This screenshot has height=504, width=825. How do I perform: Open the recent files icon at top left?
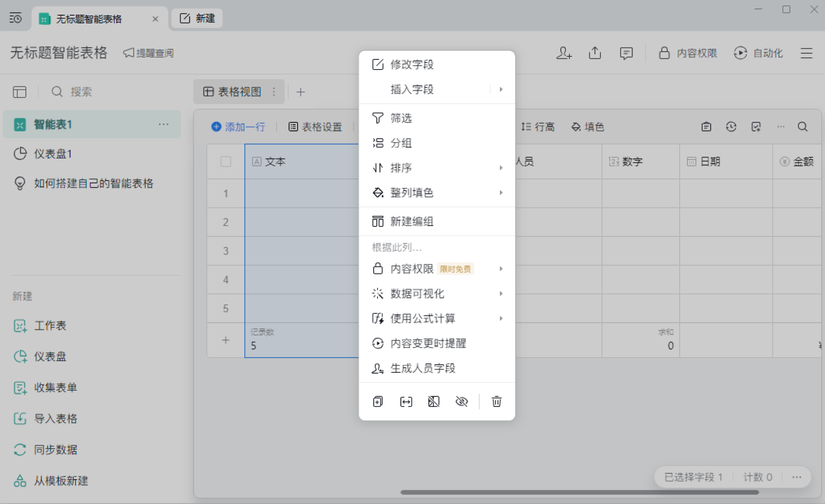pyautogui.click(x=16, y=18)
